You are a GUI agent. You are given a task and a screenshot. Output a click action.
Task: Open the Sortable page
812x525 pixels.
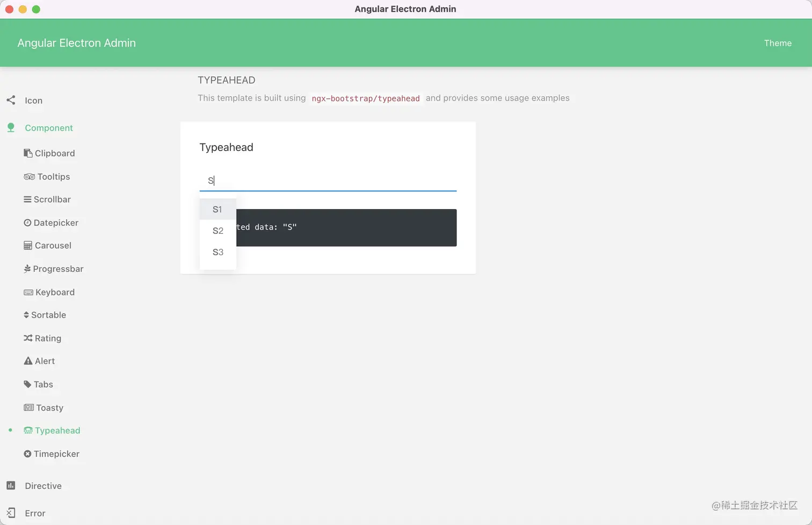[x=48, y=315]
